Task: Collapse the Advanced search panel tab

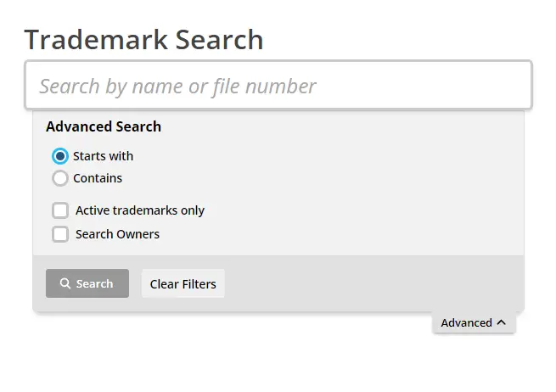Action: [474, 322]
